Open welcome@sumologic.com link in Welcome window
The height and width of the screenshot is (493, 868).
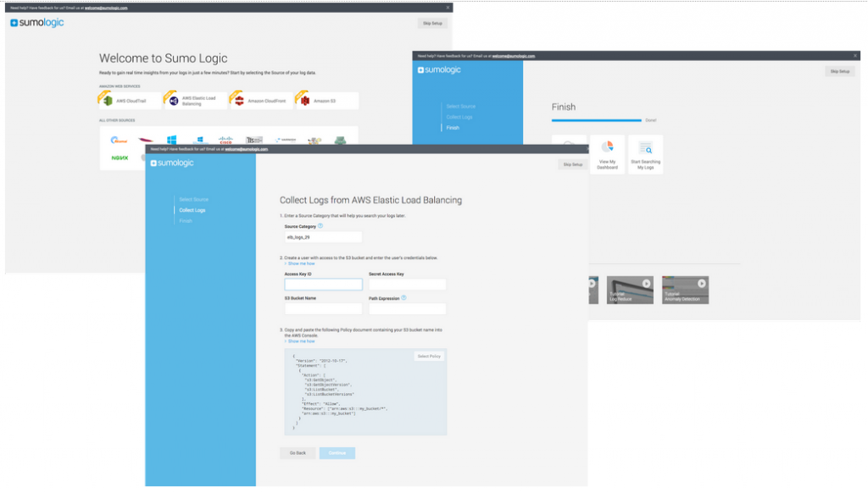tap(106, 8)
